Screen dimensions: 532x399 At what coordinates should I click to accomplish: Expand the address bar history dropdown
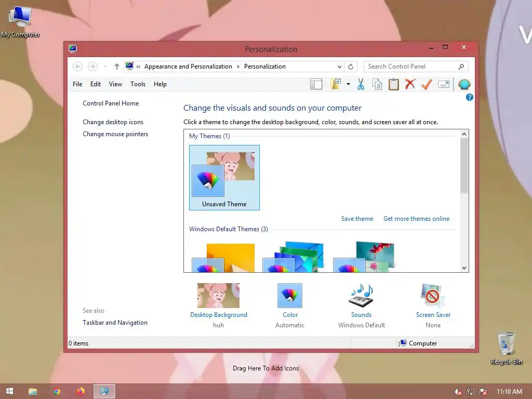[x=339, y=66]
